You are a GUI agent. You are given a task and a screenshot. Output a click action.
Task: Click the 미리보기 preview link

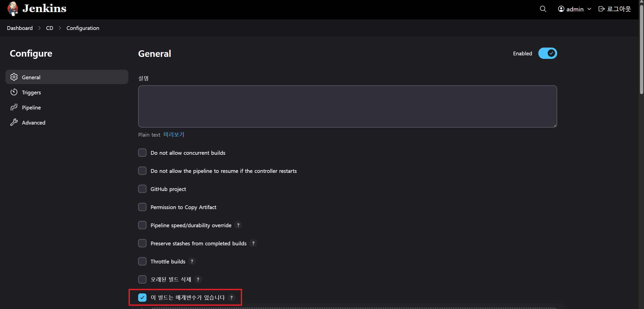click(x=174, y=135)
